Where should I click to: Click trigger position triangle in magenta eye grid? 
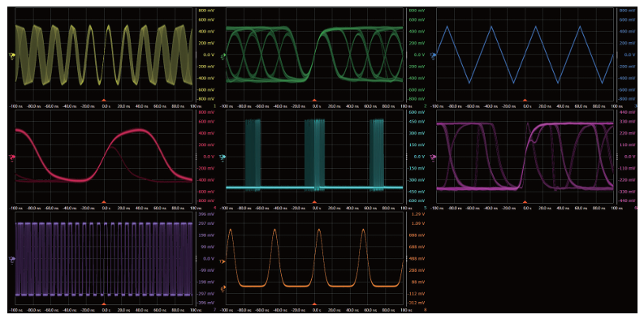(525, 202)
